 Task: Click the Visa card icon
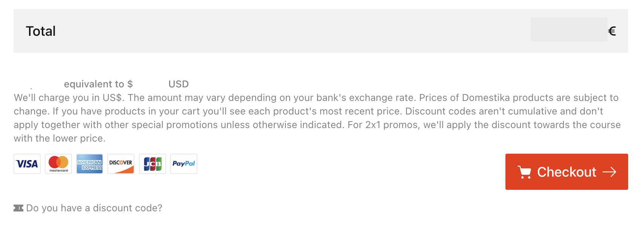pyautogui.click(x=27, y=164)
